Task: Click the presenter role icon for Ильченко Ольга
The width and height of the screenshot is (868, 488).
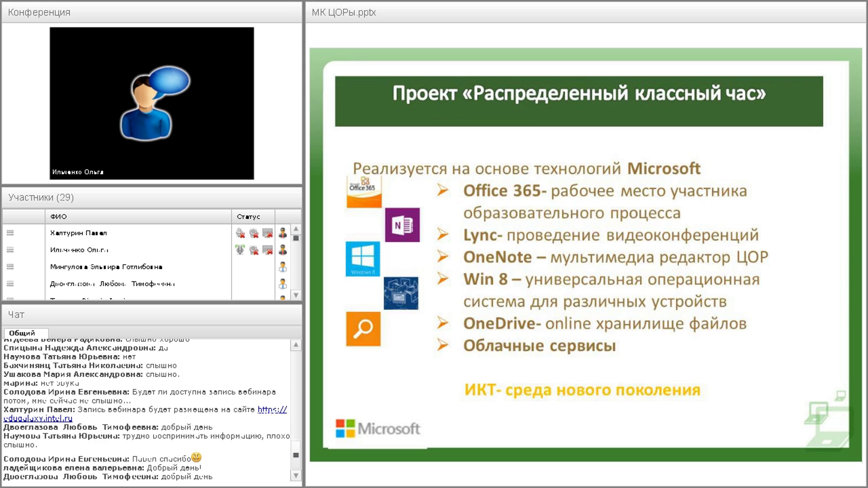Action: coord(283,249)
